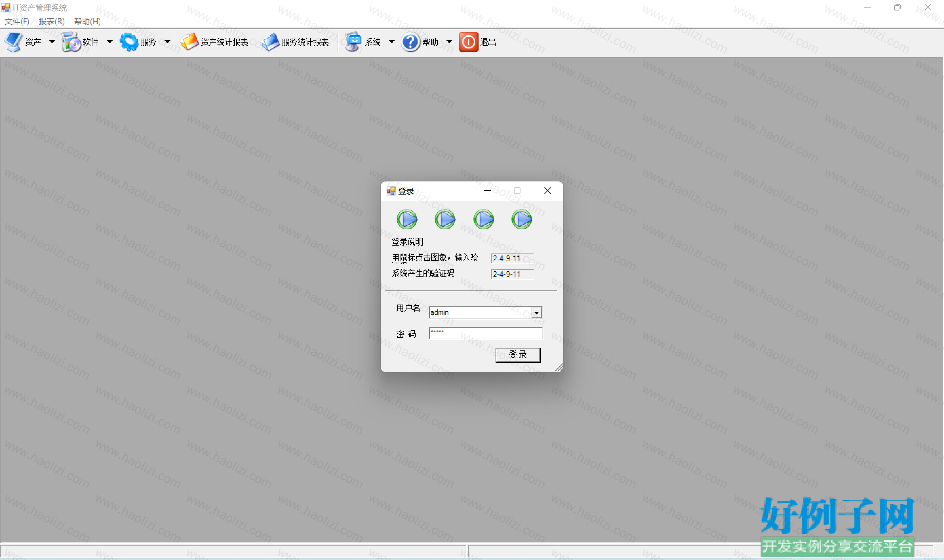Viewport: 944px width, 560px height.
Task: Open the 登录 dialog title icon
Action: [x=391, y=191]
